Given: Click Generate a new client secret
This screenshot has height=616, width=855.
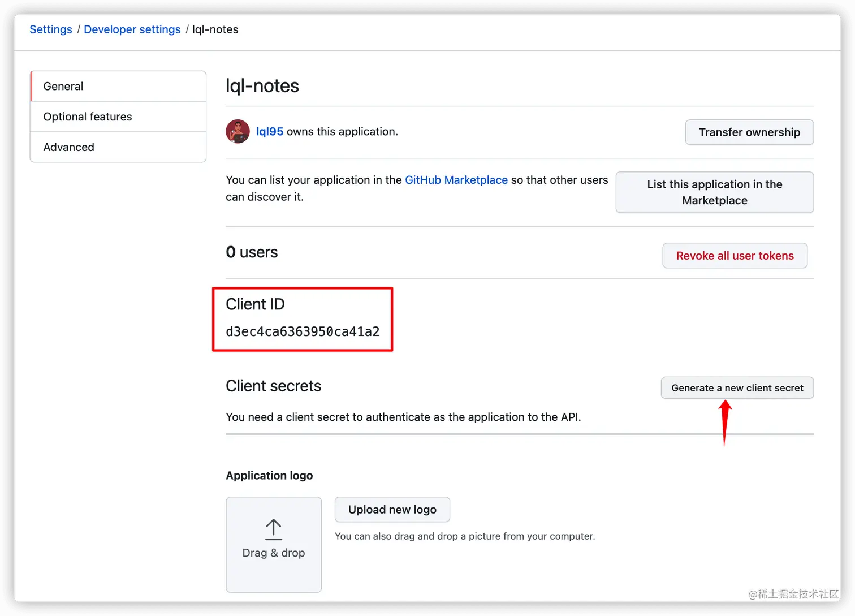Looking at the screenshot, I should (x=737, y=388).
